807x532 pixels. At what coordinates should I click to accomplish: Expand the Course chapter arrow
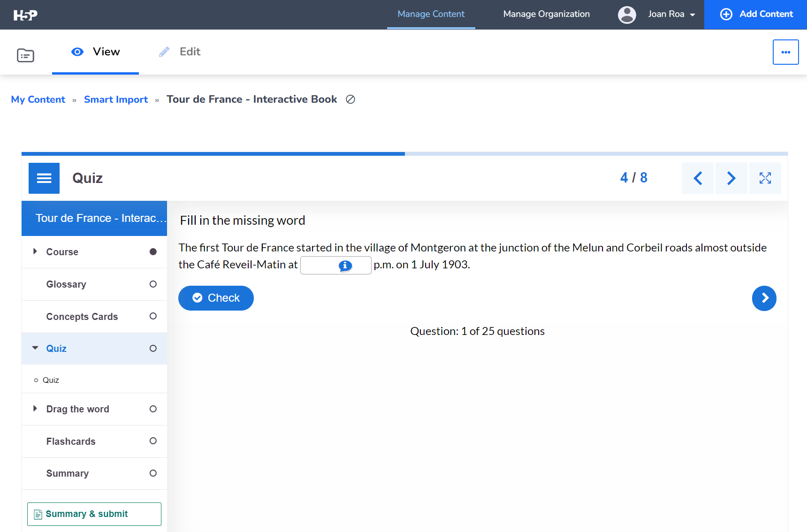(x=35, y=251)
